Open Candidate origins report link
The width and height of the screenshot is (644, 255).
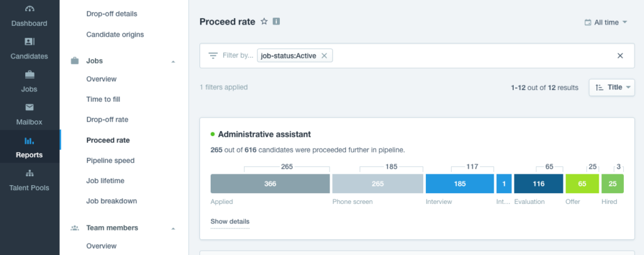(115, 35)
